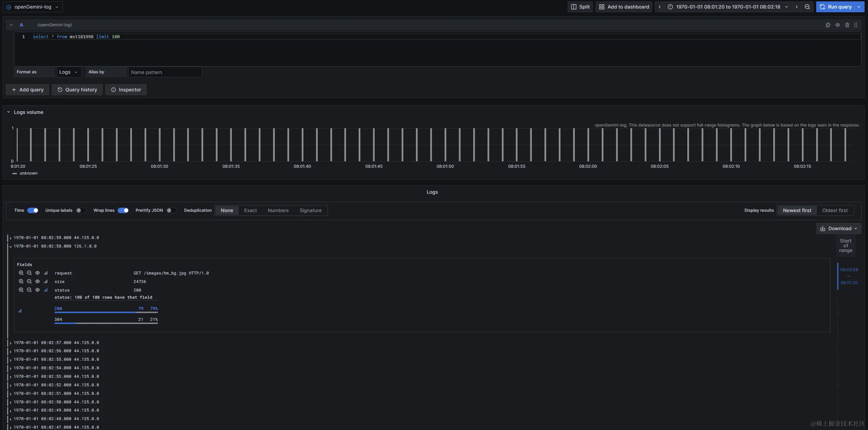Open the Format as Logs dropdown
The image size is (868, 430).
pos(69,72)
